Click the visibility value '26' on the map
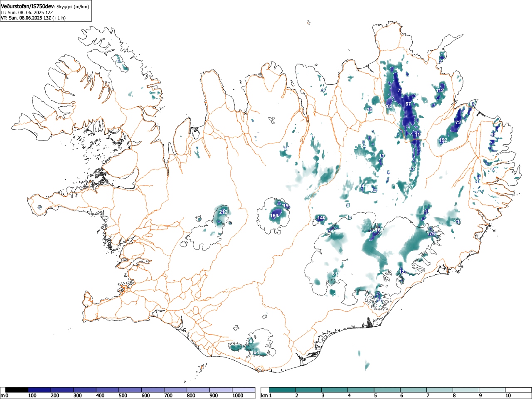The width and height of the screenshot is (532, 399). (369, 110)
